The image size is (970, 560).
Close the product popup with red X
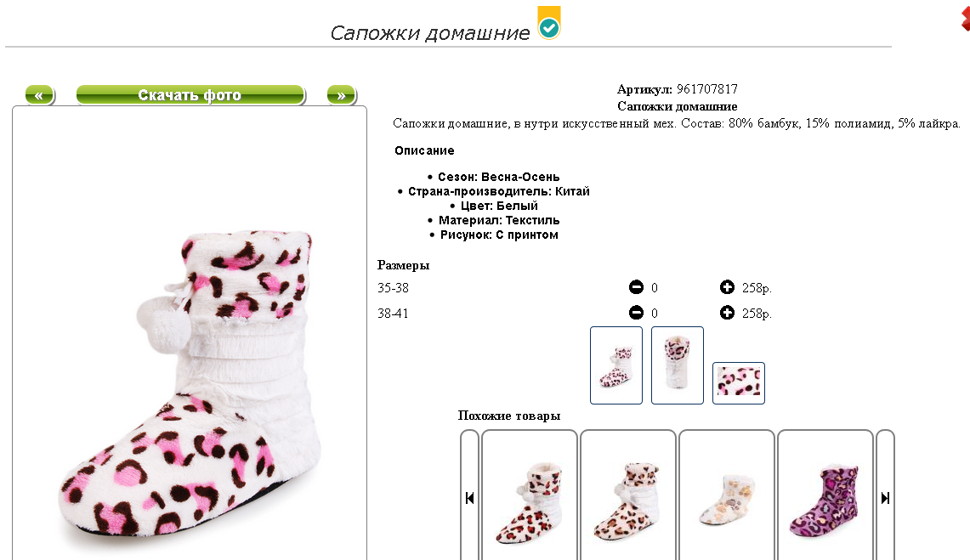coord(965,19)
